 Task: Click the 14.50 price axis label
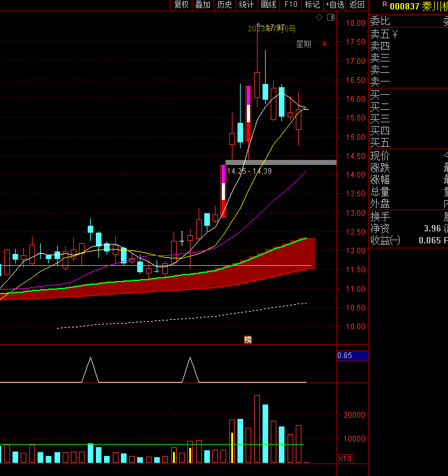tap(355, 156)
